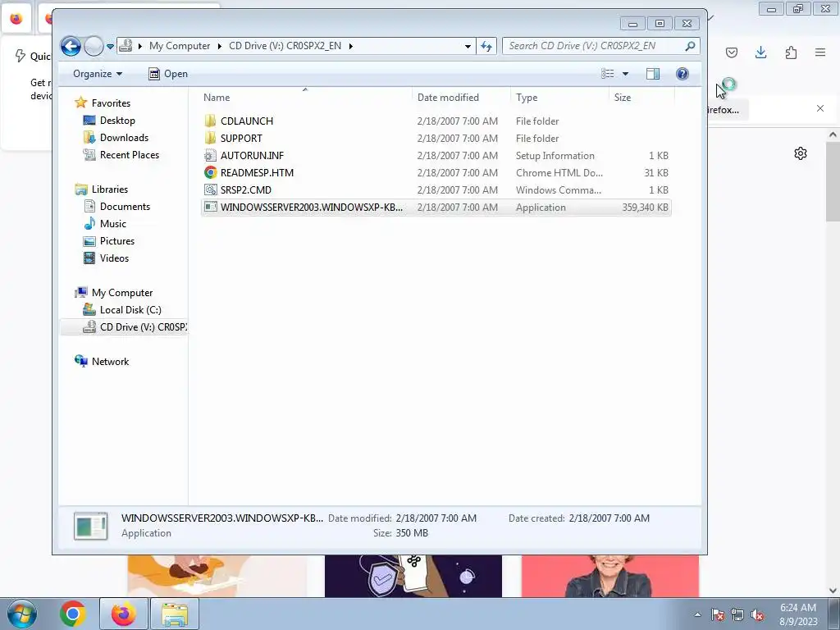840x630 pixels.
Task: Select SRSP2.CMD file icon
Action: (x=211, y=189)
